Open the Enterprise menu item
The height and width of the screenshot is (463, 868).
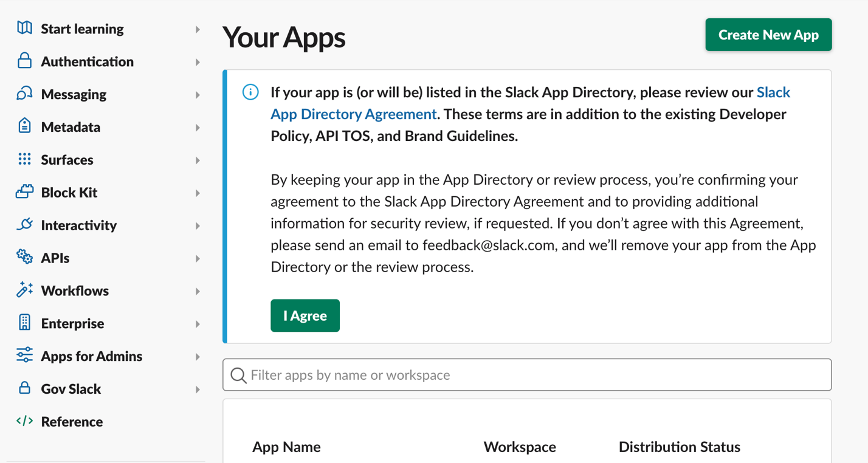pos(72,324)
